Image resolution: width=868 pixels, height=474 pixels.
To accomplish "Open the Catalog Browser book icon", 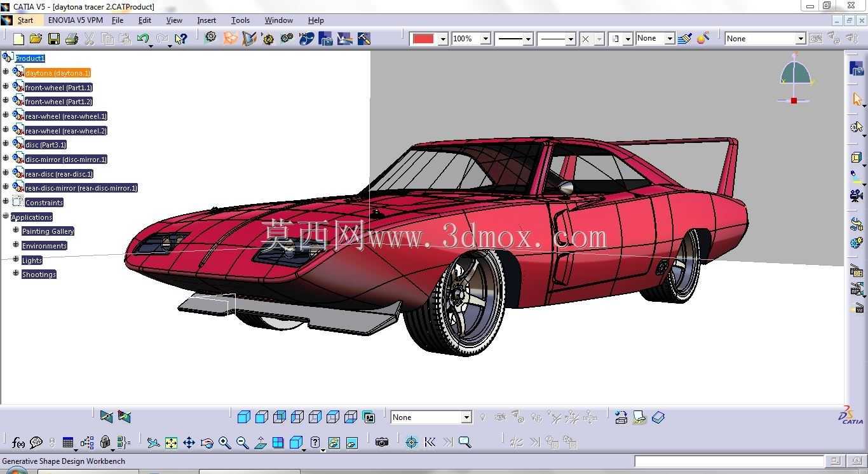I will 658,417.
